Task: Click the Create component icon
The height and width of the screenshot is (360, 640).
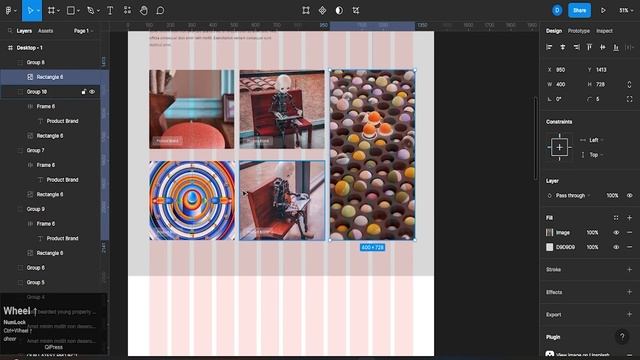Action: pyautogui.click(x=322, y=11)
